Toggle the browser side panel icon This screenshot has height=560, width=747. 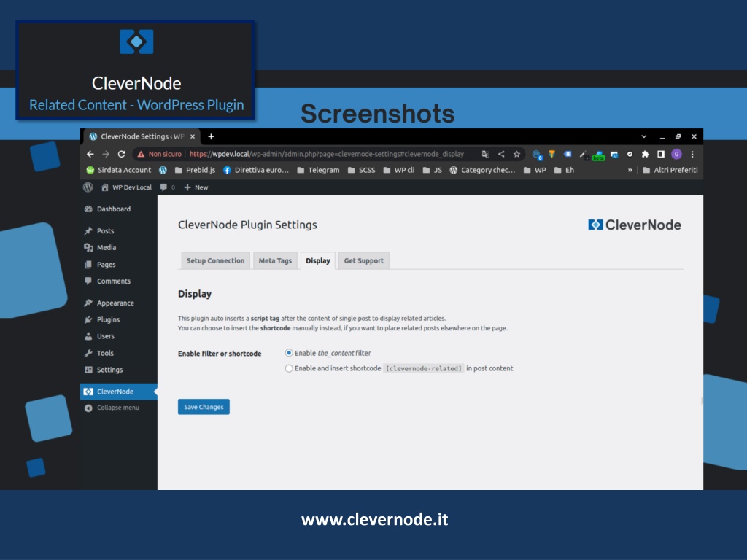[x=661, y=154]
